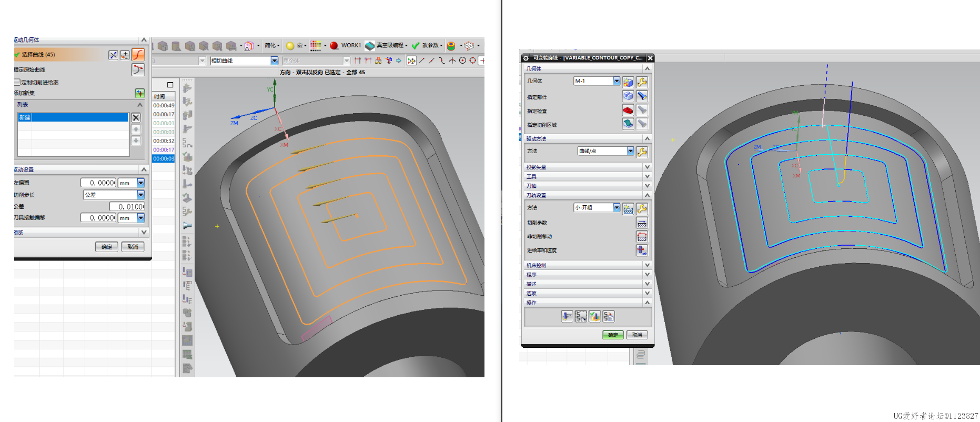Toggle midpoint snap icon
Screen dimensions: 980x422
tap(431, 61)
